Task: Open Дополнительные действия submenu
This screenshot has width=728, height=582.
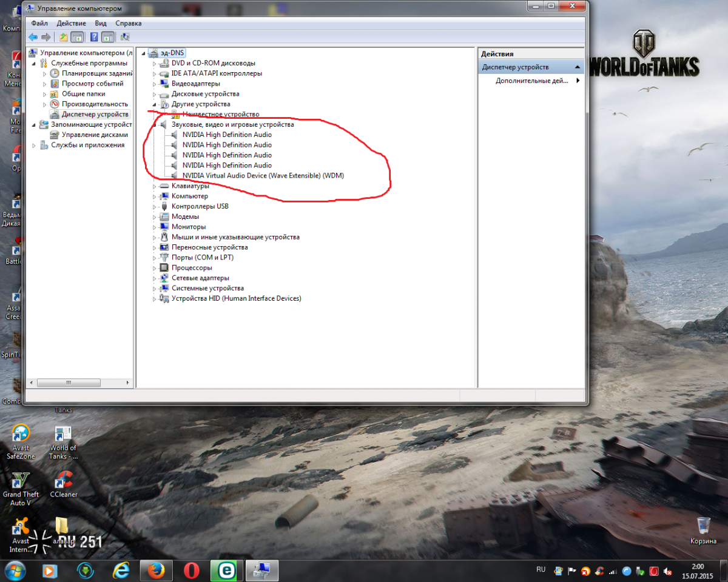Action: [532, 81]
